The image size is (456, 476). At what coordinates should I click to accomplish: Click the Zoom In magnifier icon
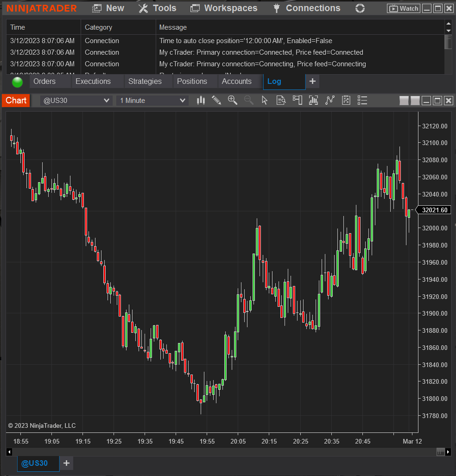coord(233,100)
